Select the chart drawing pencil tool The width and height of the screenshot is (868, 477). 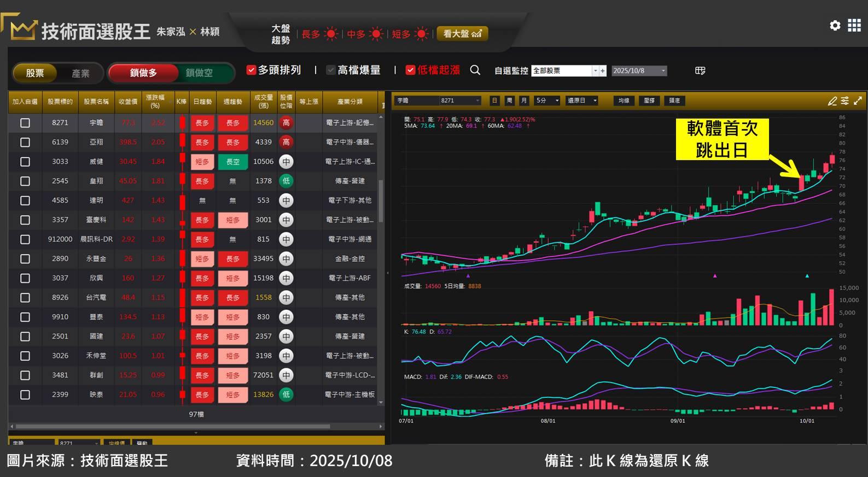[832, 101]
